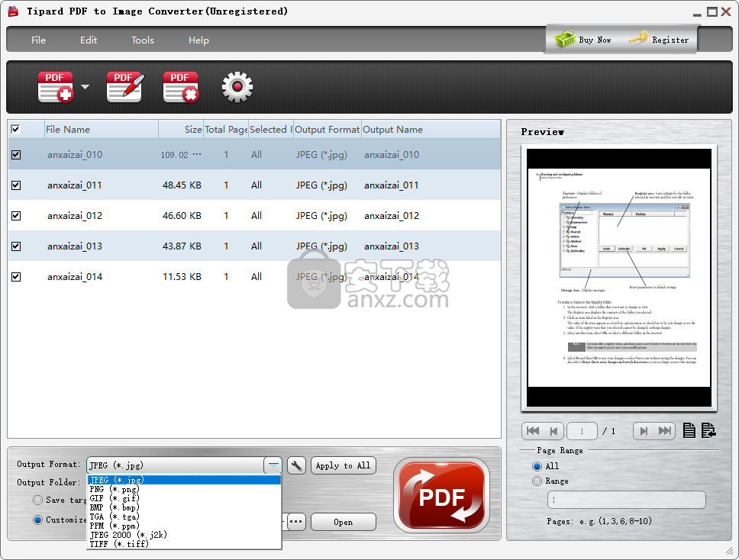Choose JPEG 2000 (*.j2k) from list

click(184, 535)
